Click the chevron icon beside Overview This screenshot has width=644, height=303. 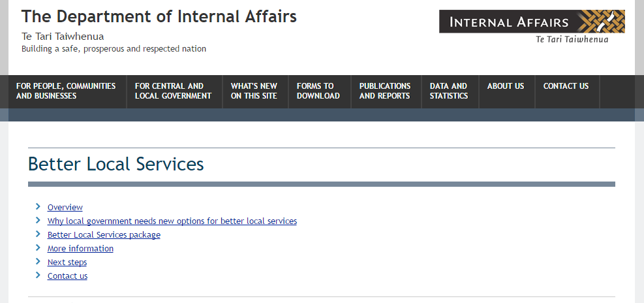click(x=38, y=206)
